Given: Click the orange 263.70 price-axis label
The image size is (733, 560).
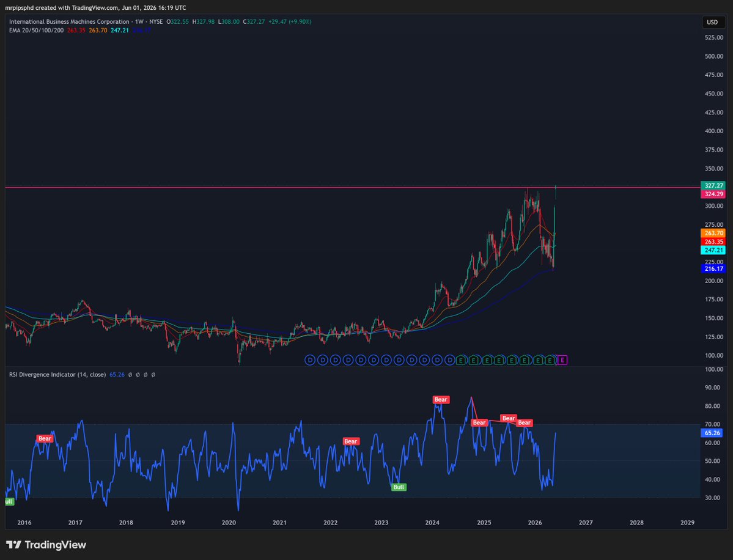Looking at the screenshot, I should click(713, 234).
